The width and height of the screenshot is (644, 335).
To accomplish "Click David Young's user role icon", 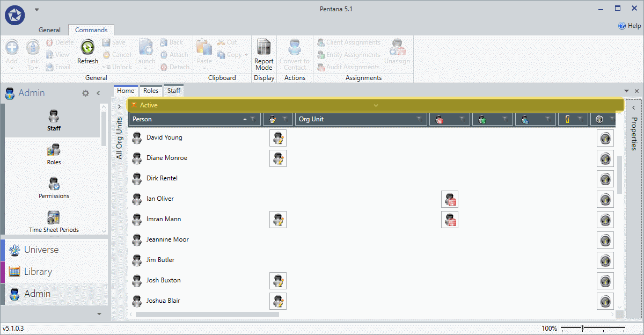I will click(x=278, y=138).
